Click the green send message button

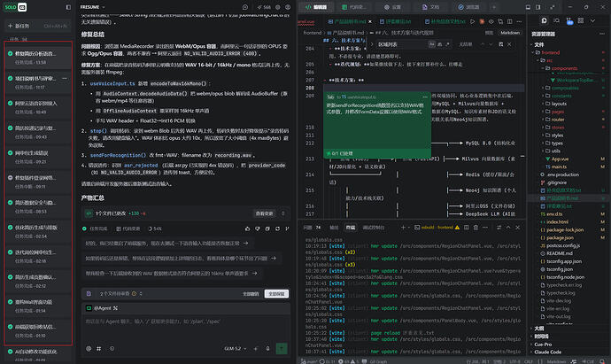click(282, 348)
